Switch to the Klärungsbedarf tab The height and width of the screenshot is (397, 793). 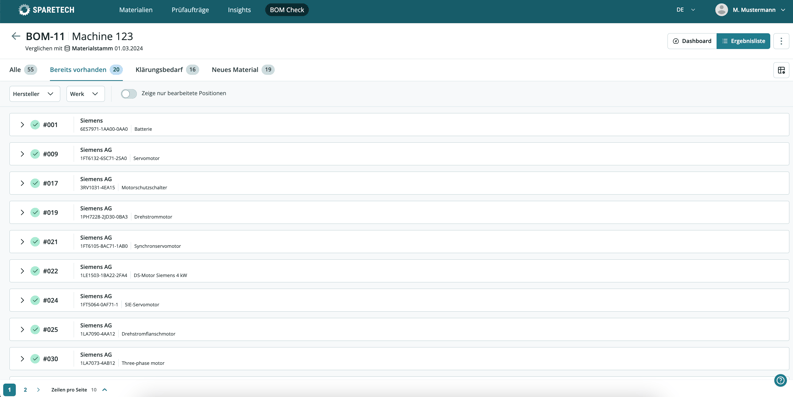click(167, 70)
